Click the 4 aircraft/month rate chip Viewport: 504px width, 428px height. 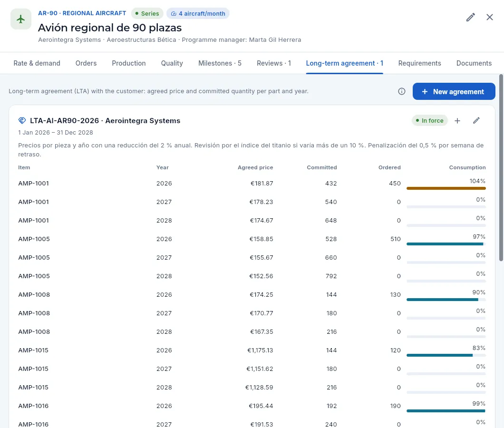coord(198,13)
